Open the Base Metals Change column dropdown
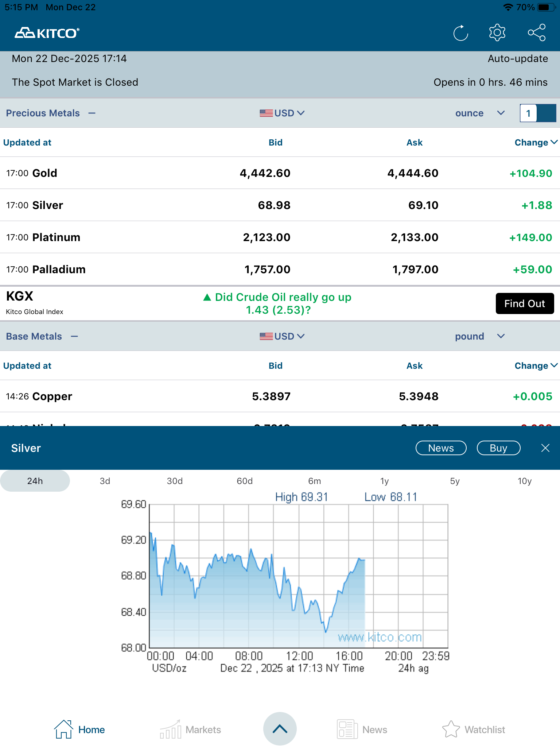The height and width of the screenshot is (747, 560). (536, 366)
